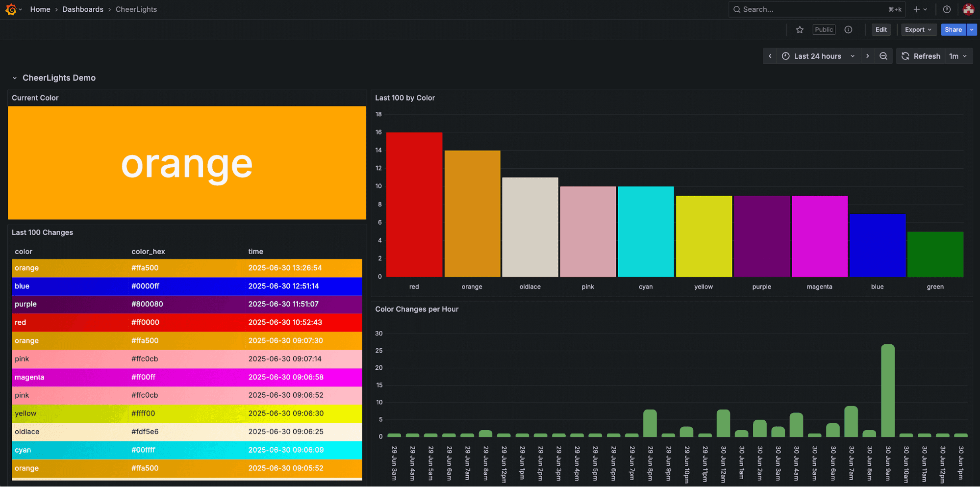This screenshot has width=980, height=487.
Task: Collapse the CheerLights Demo row
Action: pos(13,77)
